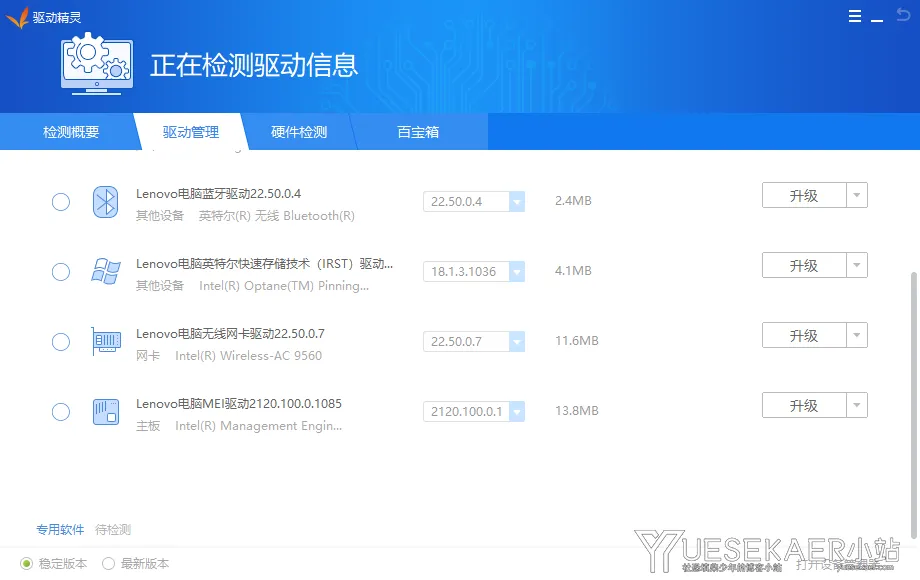The image size is (920, 580).
Task: Choose the 稳定版本 radio option
Action: point(26,564)
